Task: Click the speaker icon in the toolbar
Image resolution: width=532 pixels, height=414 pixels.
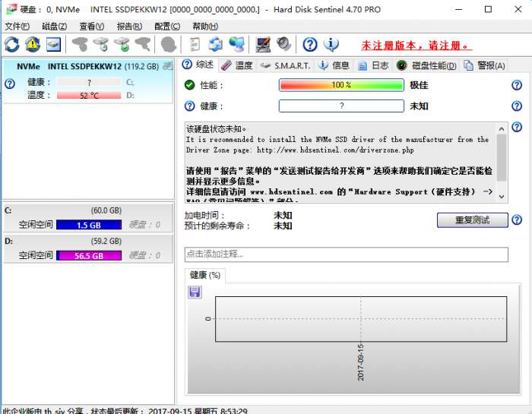Action: coord(283,45)
